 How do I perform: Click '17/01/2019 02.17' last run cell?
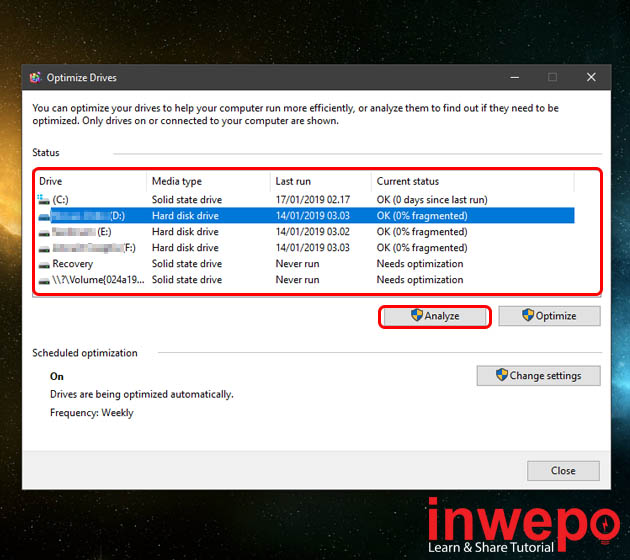tap(313, 200)
